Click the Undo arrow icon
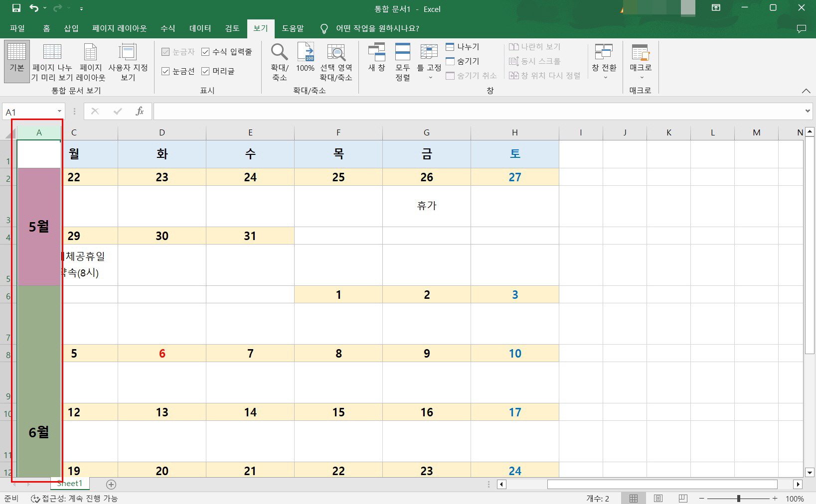Image resolution: width=816 pixels, height=504 pixels. point(33,8)
